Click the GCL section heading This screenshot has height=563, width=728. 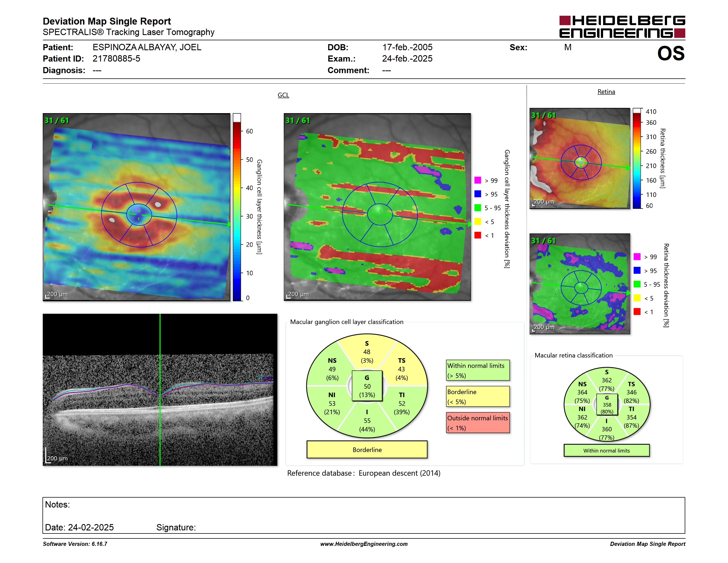[283, 95]
